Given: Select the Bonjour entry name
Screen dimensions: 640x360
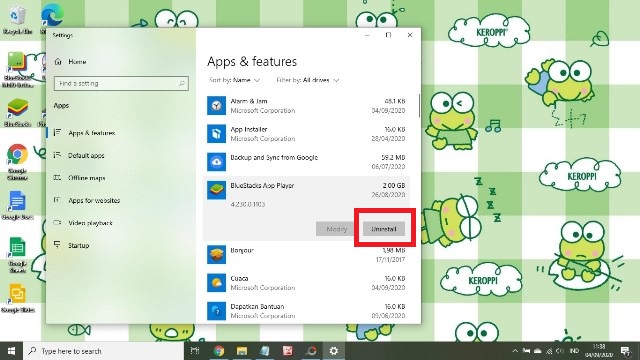Looking at the screenshot, I should point(242,250).
